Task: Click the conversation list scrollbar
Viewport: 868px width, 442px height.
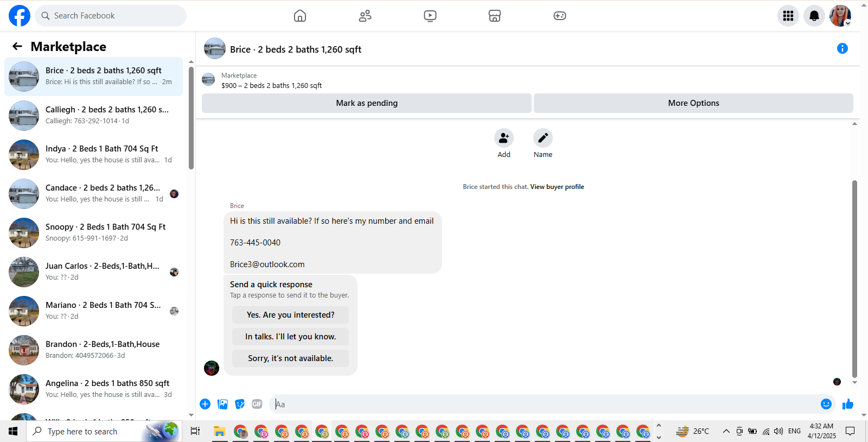Action: click(191, 118)
